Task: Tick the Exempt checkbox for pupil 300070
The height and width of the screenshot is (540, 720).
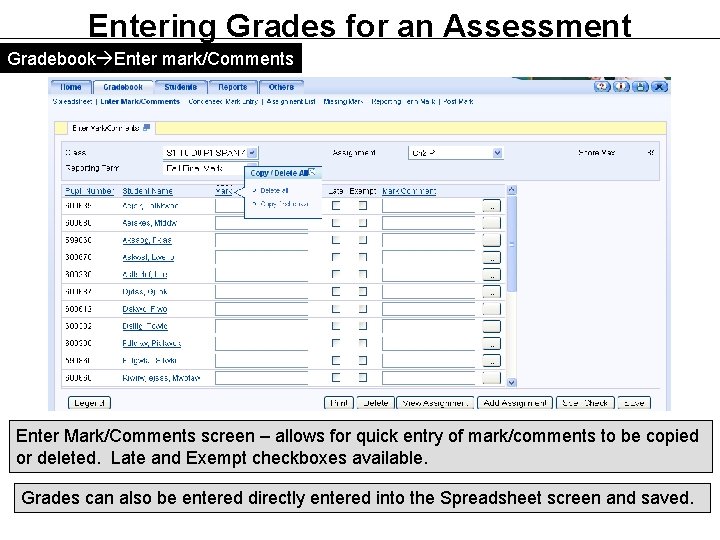Action: pos(363,257)
